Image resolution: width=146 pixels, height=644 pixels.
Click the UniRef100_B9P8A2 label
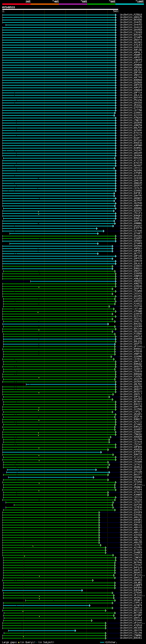click(x=131, y=590)
